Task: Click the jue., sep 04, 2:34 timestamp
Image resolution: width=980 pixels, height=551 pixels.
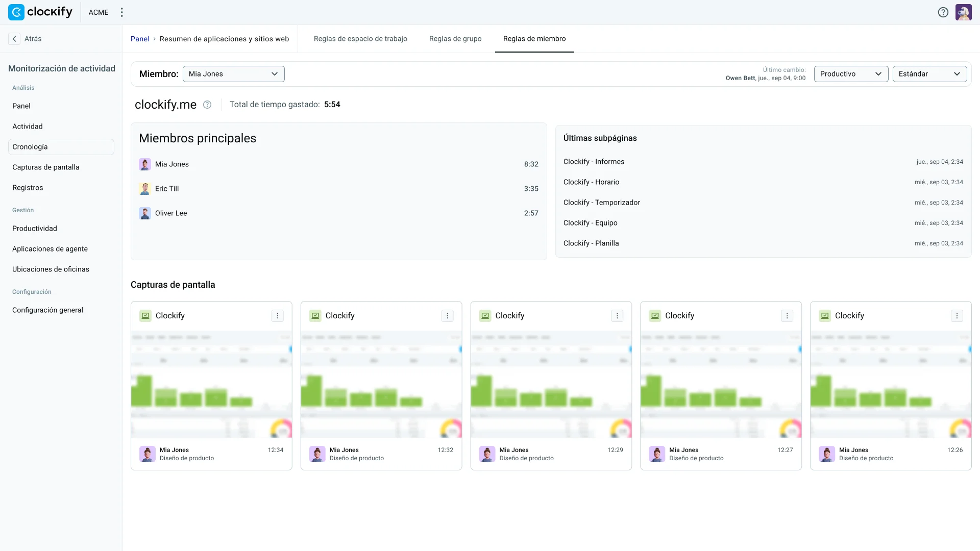Action: pos(940,162)
